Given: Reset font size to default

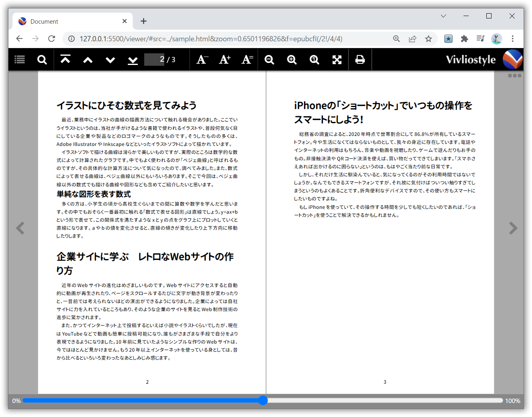Looking at the screenshot, I should click(247, 59).
